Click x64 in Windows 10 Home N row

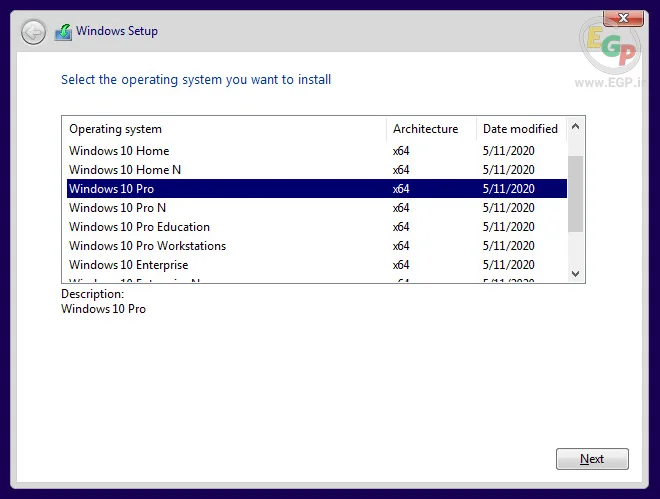pos(401,170)
